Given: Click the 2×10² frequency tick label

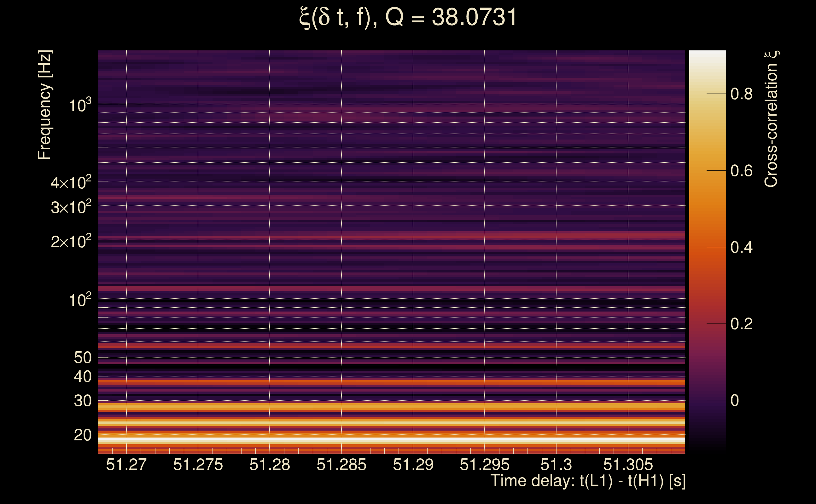Looking at the screenshot, I should click(71, 241).
